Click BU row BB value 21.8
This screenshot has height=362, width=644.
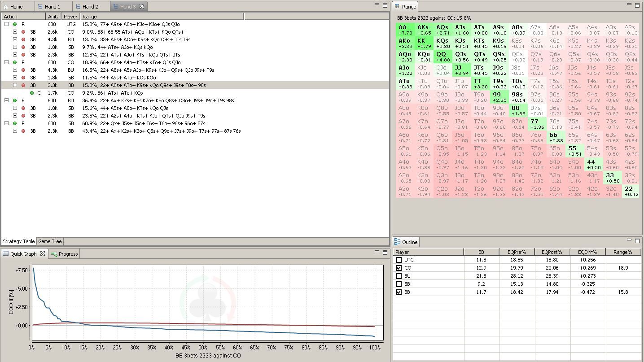coord(481,276)
